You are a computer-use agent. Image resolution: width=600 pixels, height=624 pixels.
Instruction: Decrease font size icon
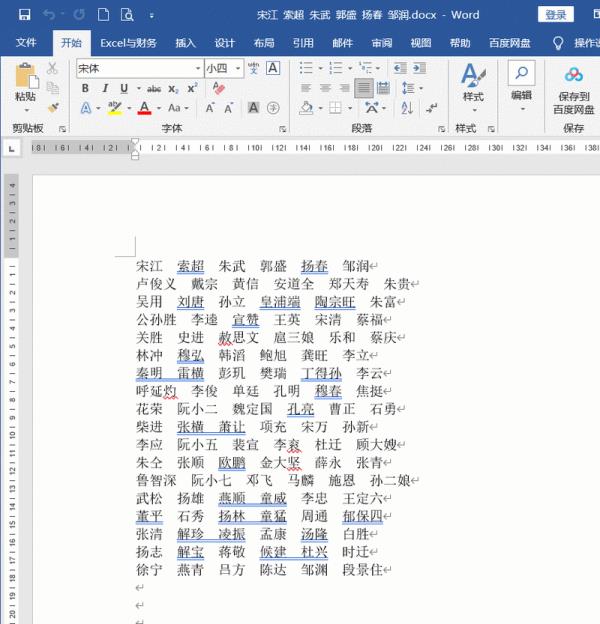pyautogui.click(x=229, y=108)
